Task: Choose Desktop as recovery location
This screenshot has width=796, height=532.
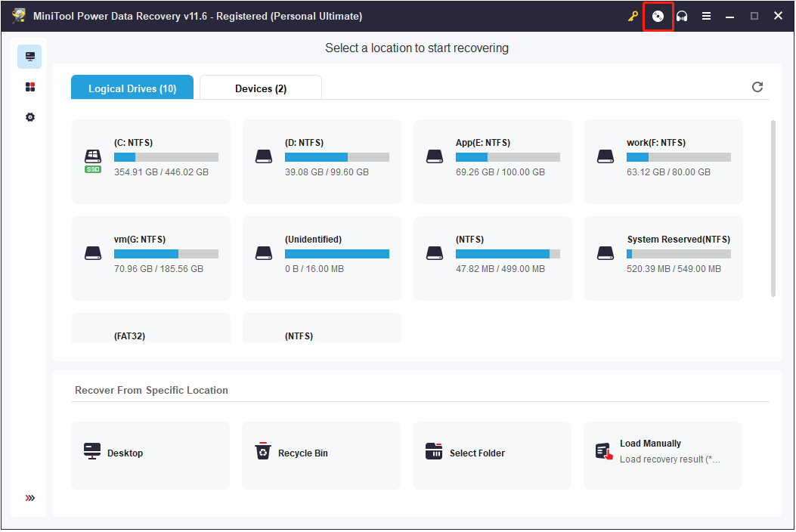Action: click(150, 456)
